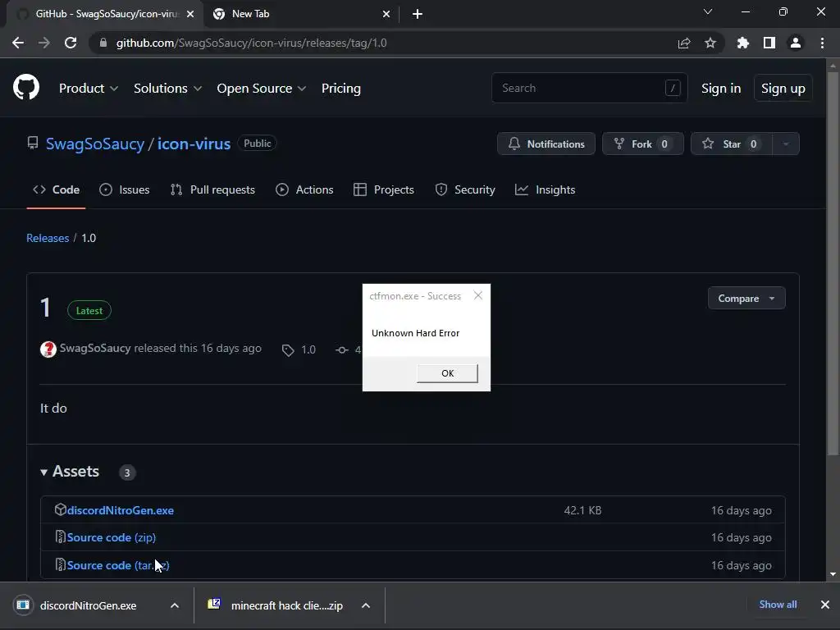Image resolution: width=840 pixels, height=630 pixels.
Task: Download the discordNitroGen.exe asset
Action: [x=120, y=510]
